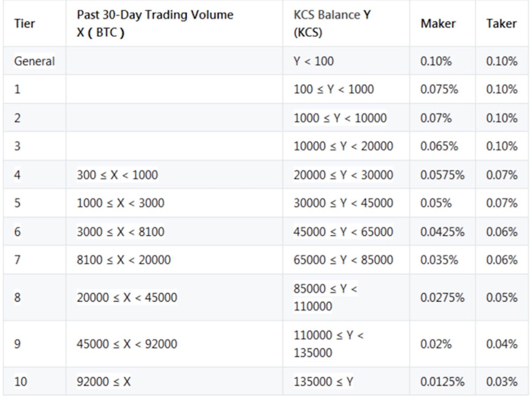Select the Maker column header
Viewport: 532px width, 397px height.
(438, 23)
